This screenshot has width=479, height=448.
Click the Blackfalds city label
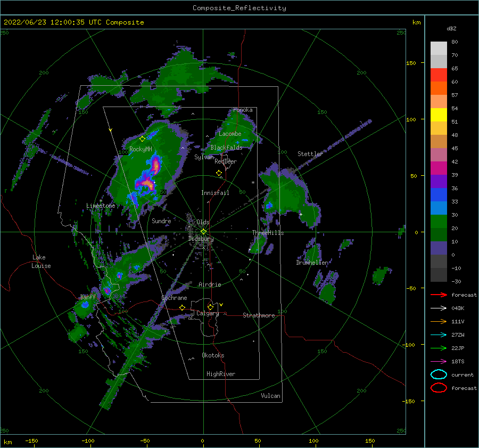tap(226, 148)
